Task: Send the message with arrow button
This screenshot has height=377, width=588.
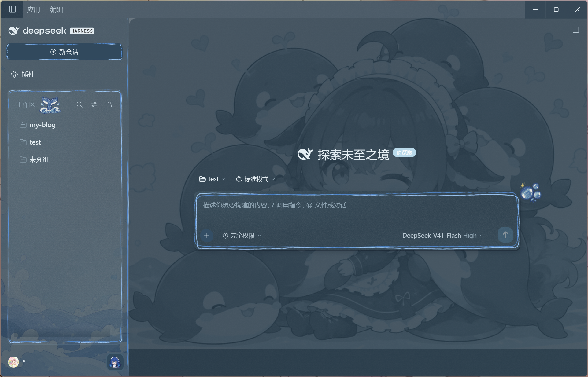Action: pos(505,235)
